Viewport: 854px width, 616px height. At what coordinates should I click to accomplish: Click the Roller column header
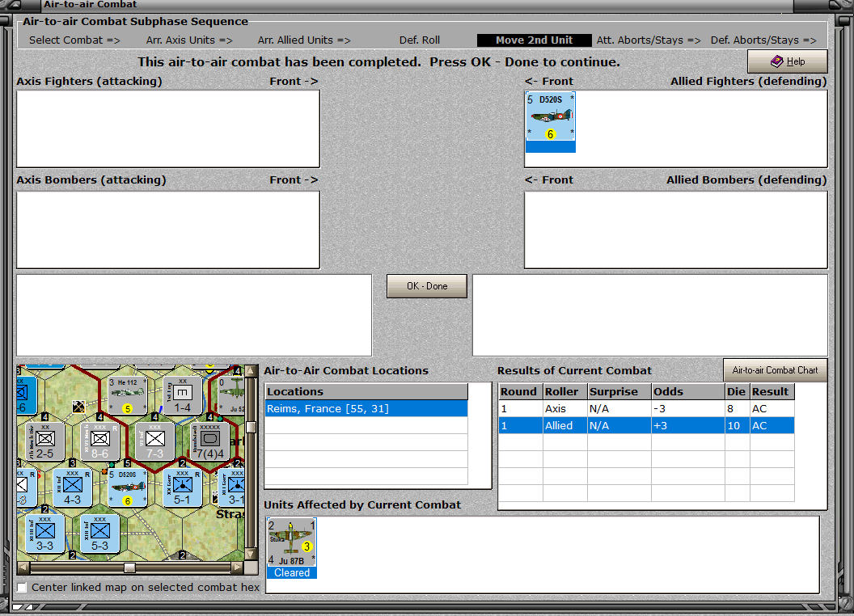(564, 391)
